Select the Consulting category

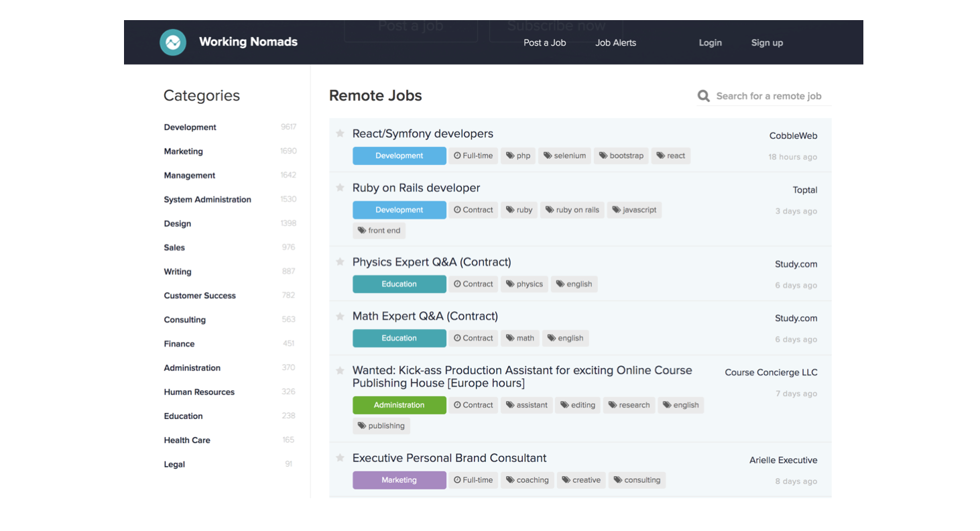(x=184, y=320)
